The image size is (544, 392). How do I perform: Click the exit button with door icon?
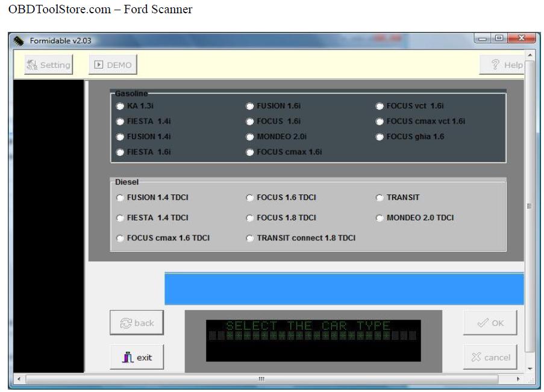pyautogui.click(x=137, y=357)
